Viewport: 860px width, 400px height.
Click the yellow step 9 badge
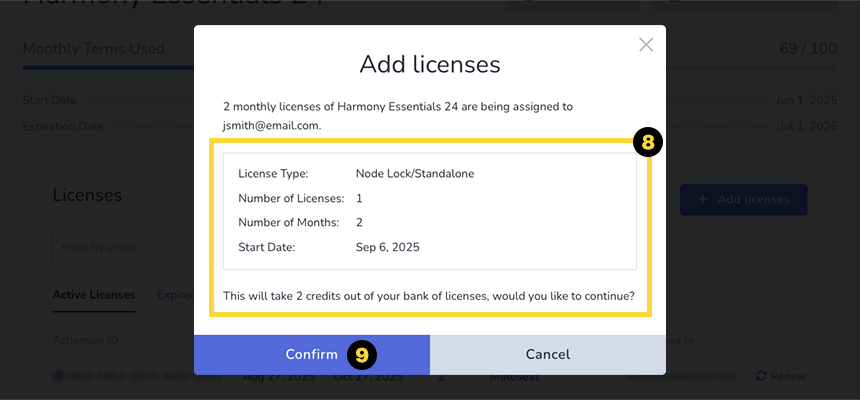[x=362, y=354]
